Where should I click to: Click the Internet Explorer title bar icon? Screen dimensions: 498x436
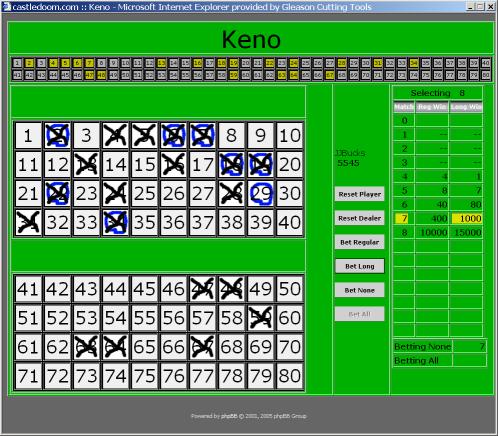click(7, 7)
